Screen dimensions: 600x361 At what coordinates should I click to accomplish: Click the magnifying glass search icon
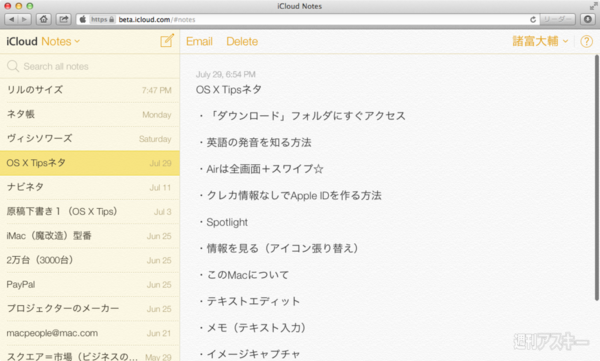[x=13, y=66]
